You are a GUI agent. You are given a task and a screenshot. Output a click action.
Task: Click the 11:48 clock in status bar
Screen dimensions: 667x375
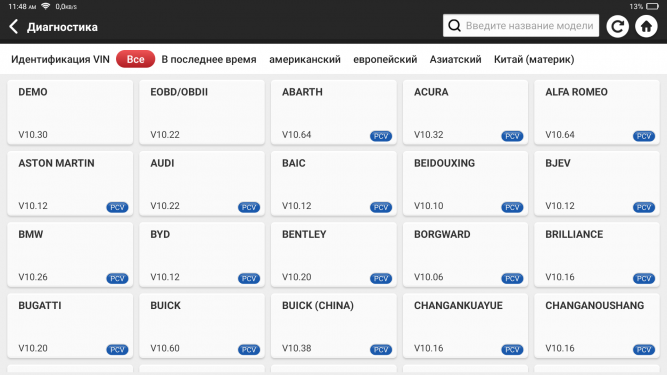(x=22, y=6)
